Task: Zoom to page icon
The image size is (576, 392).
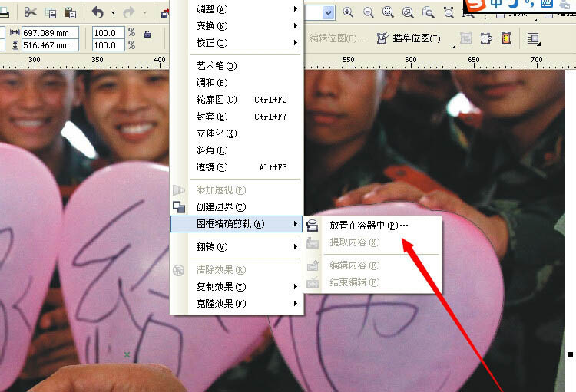Action: tap(428, 12)
